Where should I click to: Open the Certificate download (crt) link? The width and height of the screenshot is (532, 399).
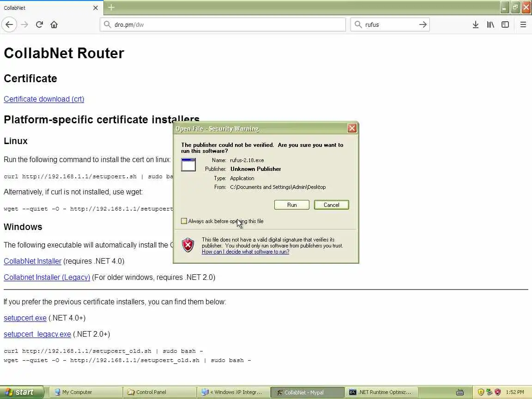(x=44, y=99)
